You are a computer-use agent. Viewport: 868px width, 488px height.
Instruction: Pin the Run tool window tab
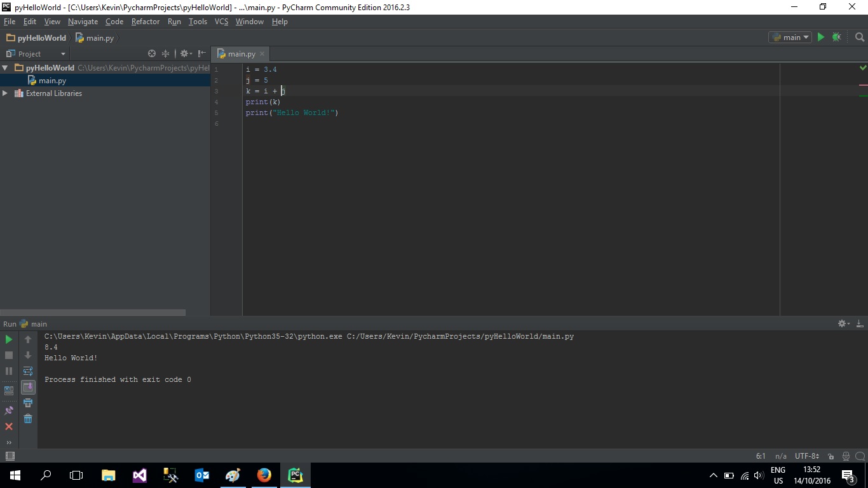[8, 410]
